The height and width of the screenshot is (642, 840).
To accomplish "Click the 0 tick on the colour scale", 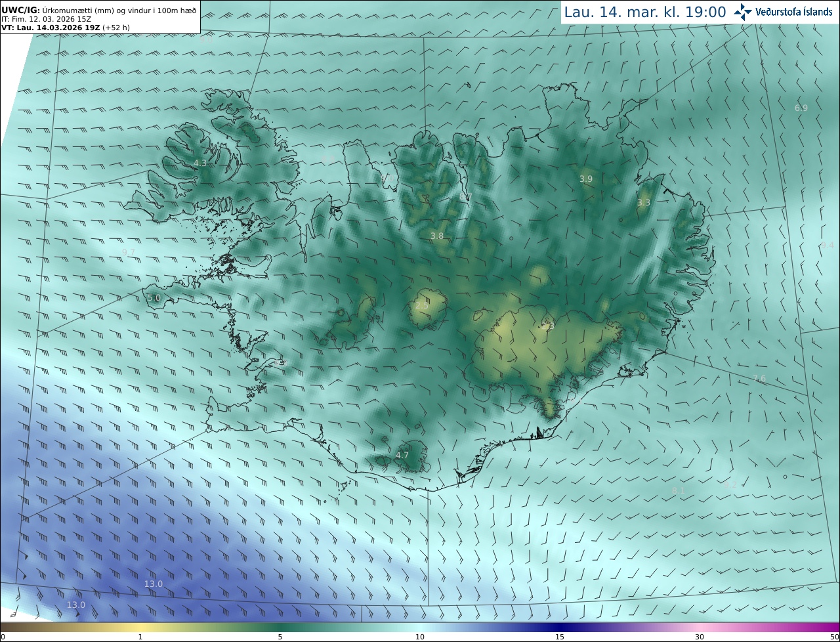I will tap(2, 637).
